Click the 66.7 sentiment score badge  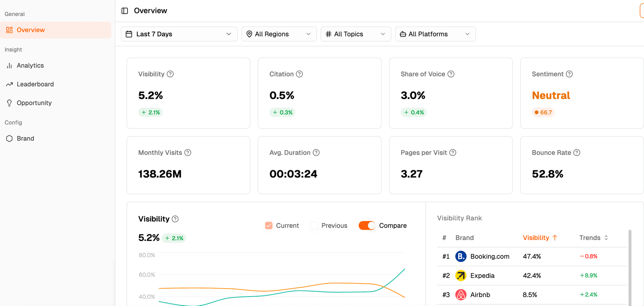[543, 113]
